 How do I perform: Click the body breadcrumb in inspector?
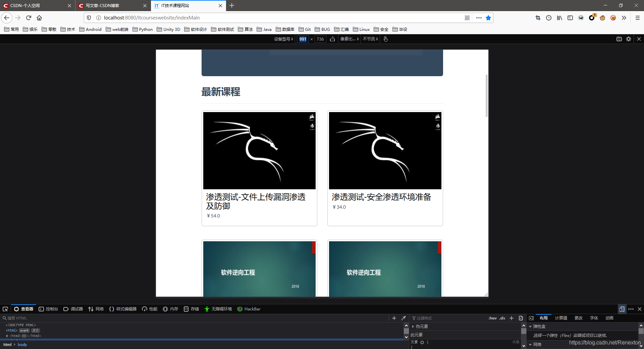[22, 345]
